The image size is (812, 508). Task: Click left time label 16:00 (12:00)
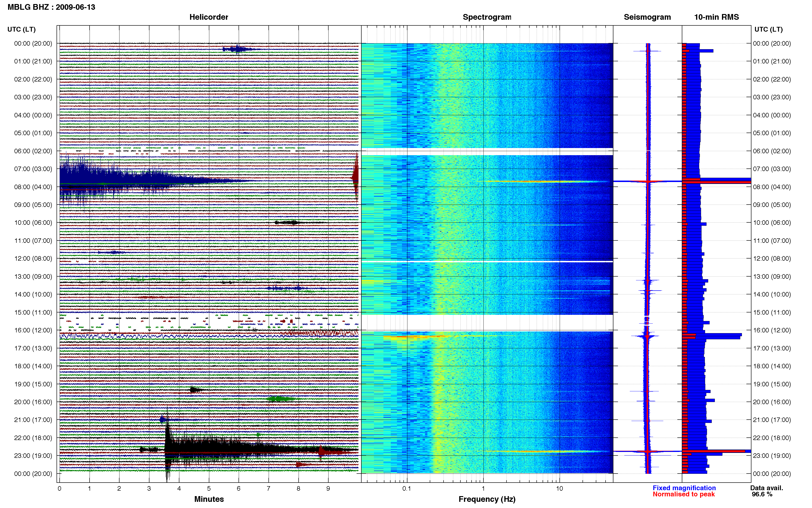click(33, 330)
